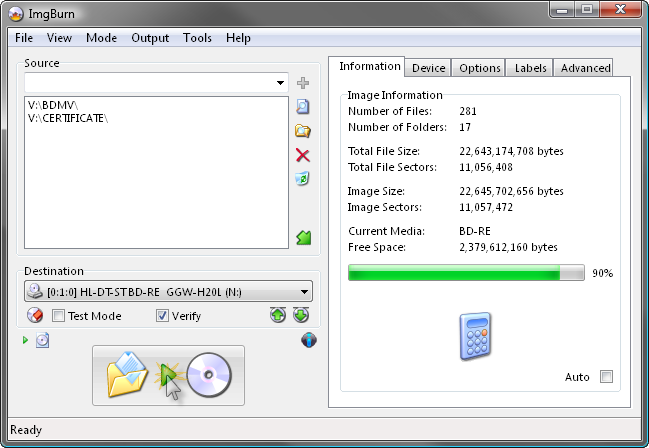Click the ImgBurn title bar app icon
The image size is (649, 448).
[16, 14]
